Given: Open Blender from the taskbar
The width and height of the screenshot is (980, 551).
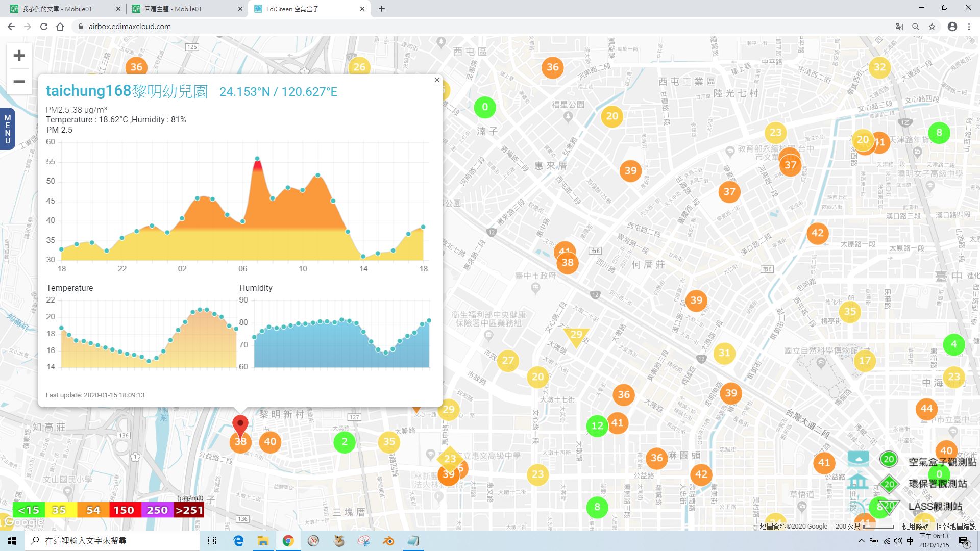Looking at the screenshot, I should coord(388,541).
